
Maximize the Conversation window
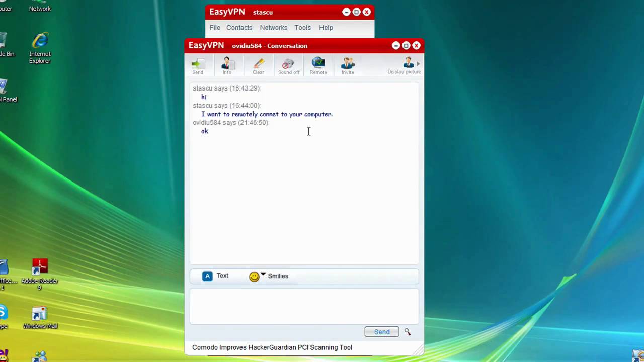[406, 45]
